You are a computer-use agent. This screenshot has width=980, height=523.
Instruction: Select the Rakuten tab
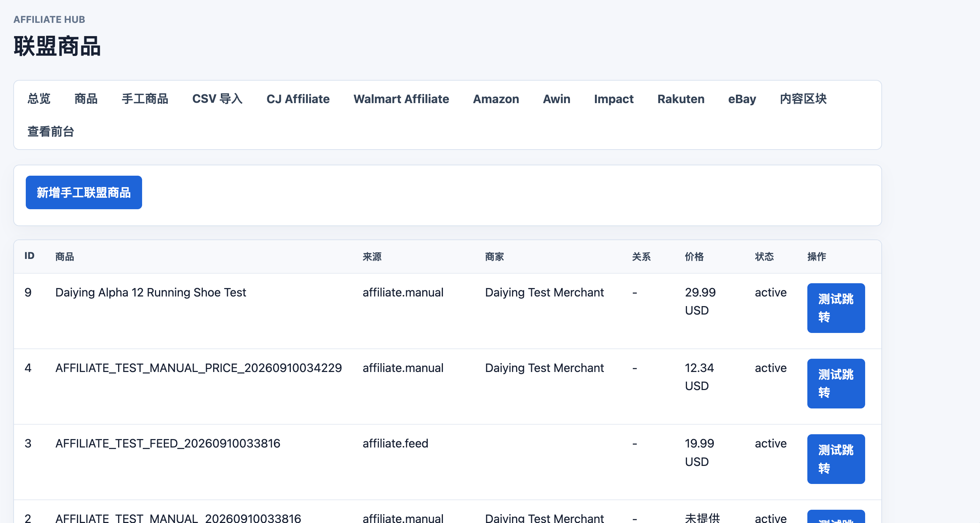coord(681,99)
